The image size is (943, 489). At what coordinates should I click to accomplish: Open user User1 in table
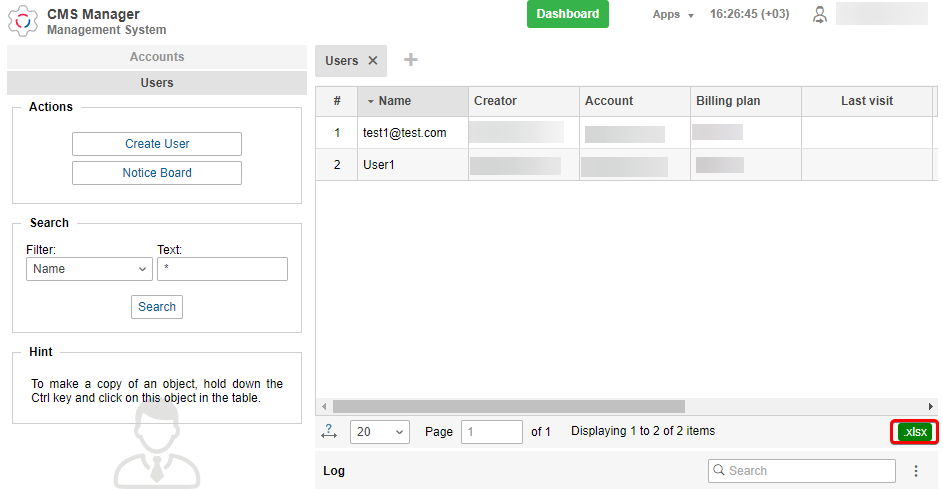coord(379,165)
